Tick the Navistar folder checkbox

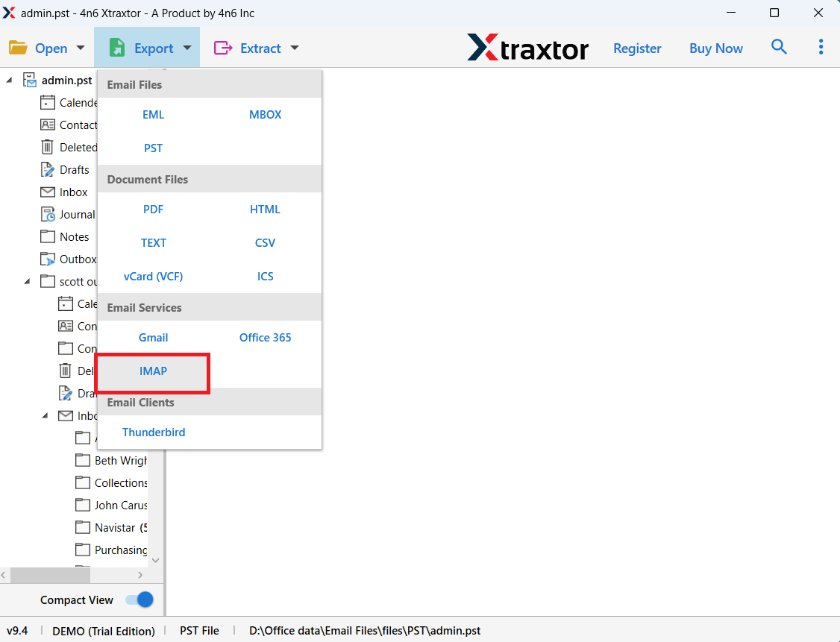point(83,527)
